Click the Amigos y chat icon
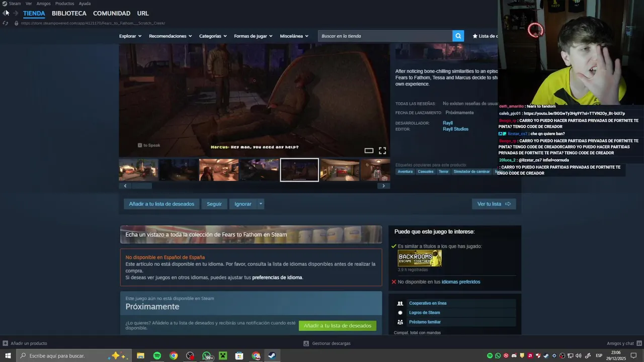This screenshot has height=362, width=644. click(x=639, y=343)
